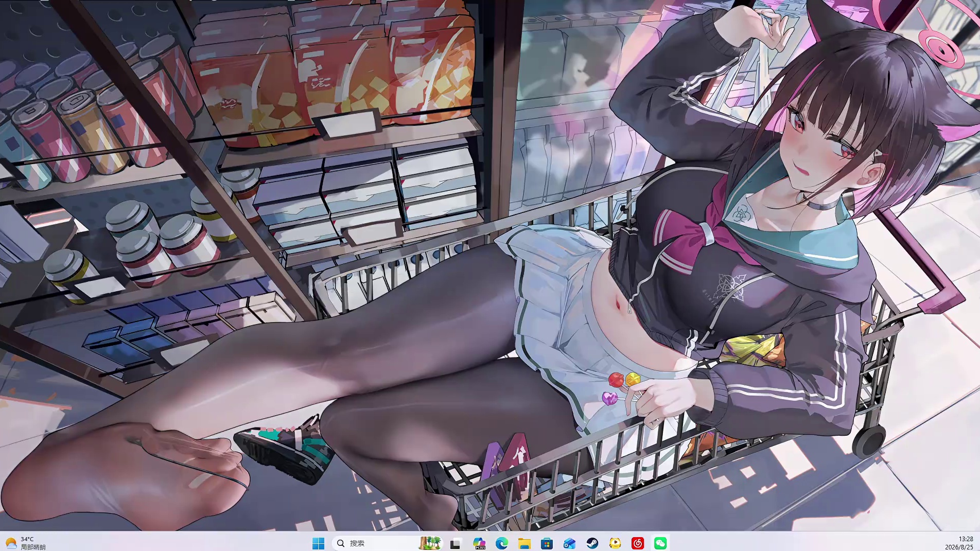The width and height of the screenshot is (980, 551).
Task: Launch Microsoft Store from the taskbar
Action: [x=547, y=543]
